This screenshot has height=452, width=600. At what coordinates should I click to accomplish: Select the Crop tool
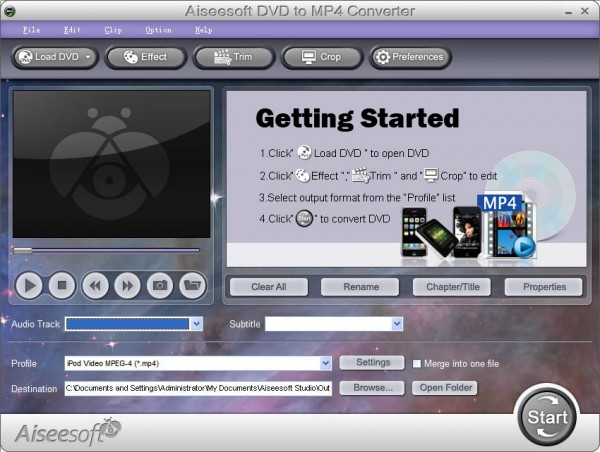321,57
